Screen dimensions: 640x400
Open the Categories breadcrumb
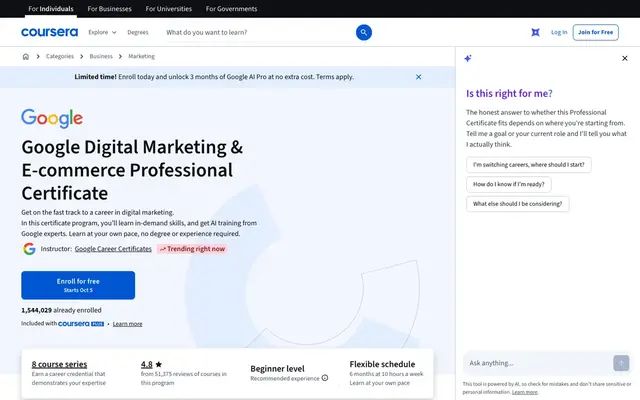click(x=60, y=56)
